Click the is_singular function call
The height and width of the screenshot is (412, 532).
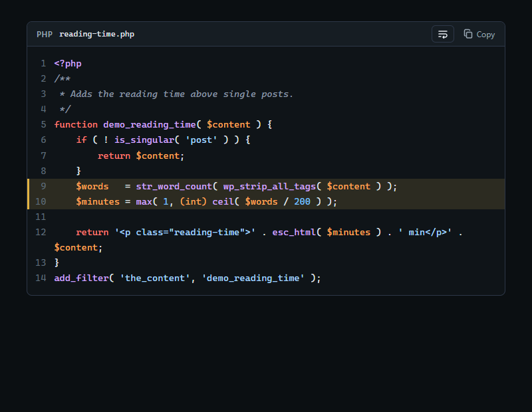pyautogui.click(x=144, y=140)
